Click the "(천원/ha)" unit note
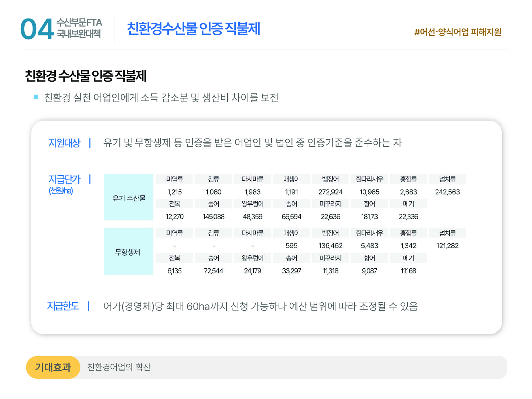Image resolution: width=532 pixels, height=399 pixels. pos(61,191)
